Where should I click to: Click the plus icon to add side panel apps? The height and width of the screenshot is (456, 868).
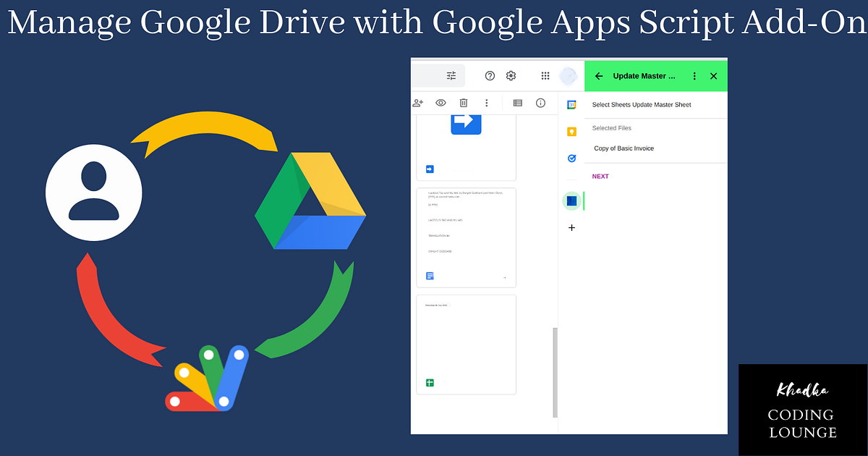(571, 227)
